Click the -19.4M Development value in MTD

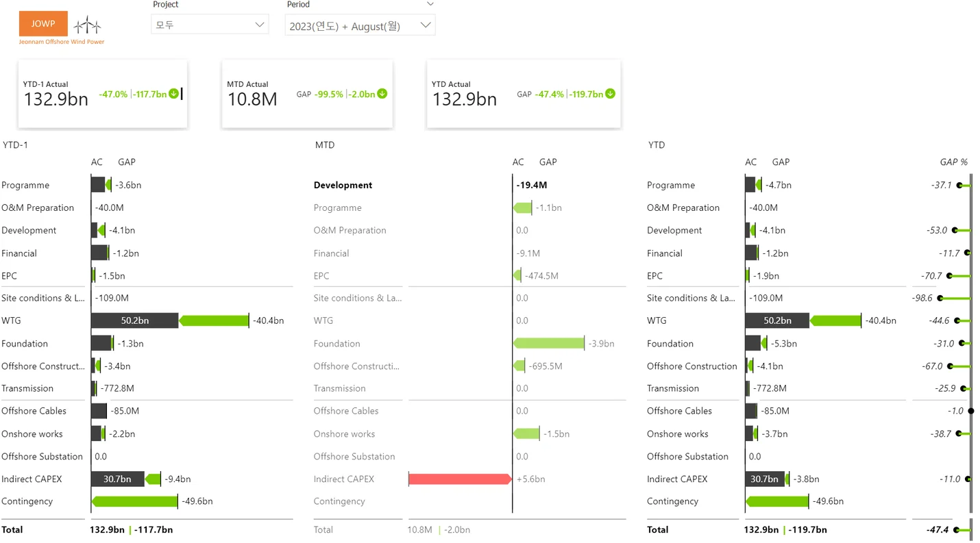pos(531,185)
